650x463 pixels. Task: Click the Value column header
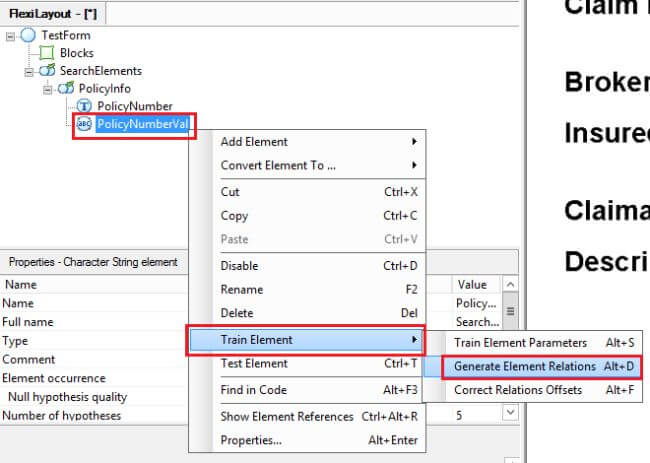[x=477, y=285]
